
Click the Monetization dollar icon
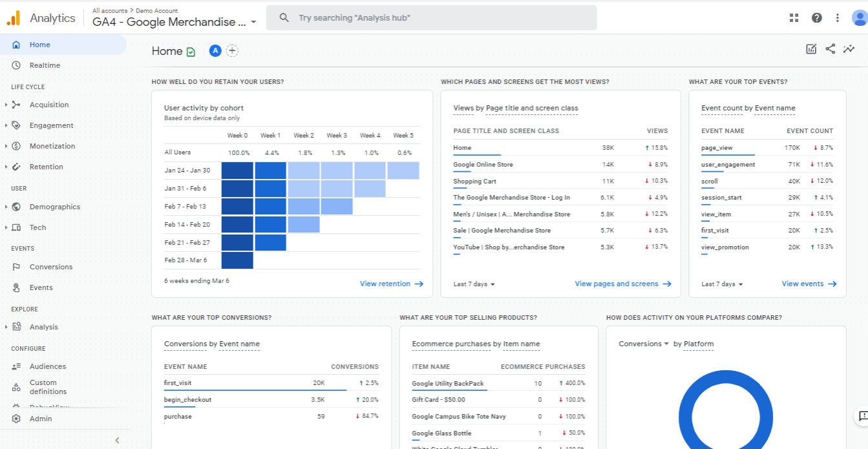coord(16,146)
